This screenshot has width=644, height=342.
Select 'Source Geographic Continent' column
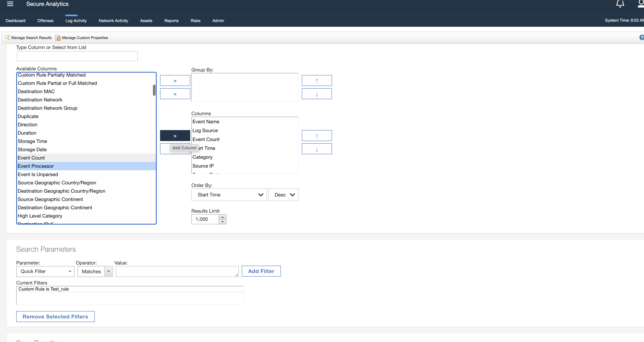tap(86, 199)
